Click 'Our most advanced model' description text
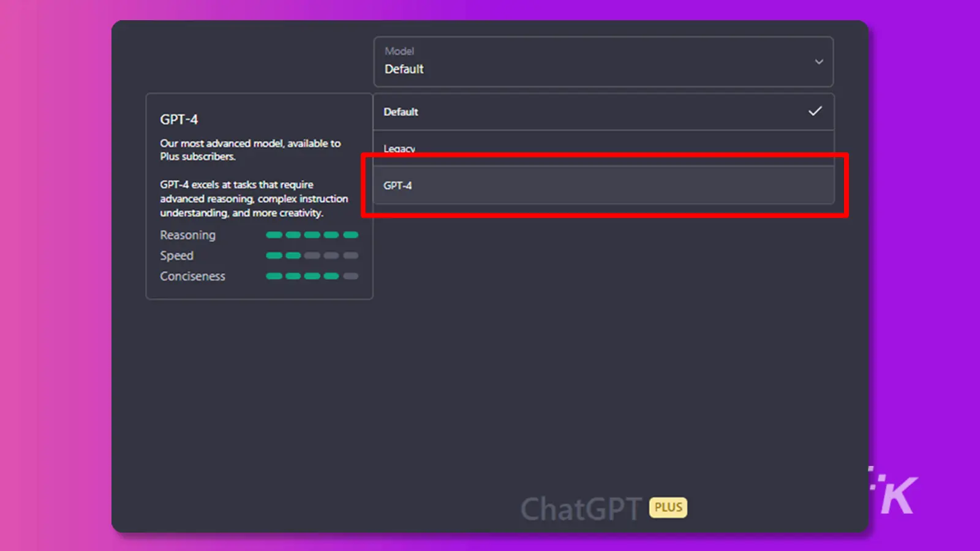The image size is (980, 551). [x=250, y=150]
